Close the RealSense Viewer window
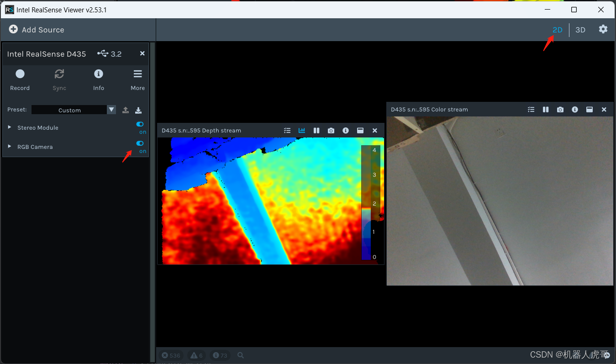The image size is (616, 364). point(601,10)
